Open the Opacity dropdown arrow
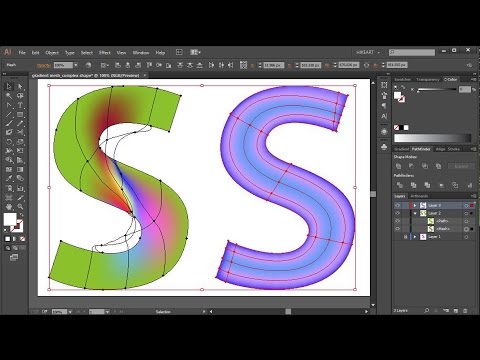Screen dimensions: 480x360 (x=76, y=65)
